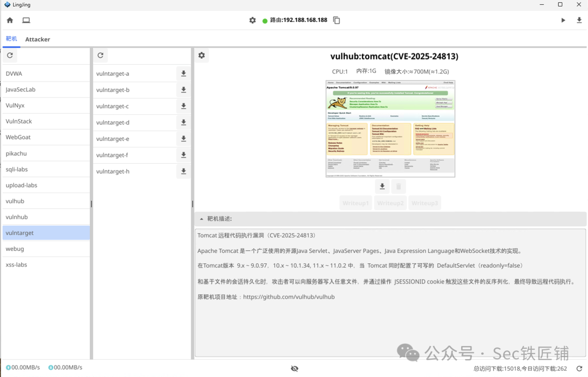Refresh the vultarget machine list

[100, 55]
